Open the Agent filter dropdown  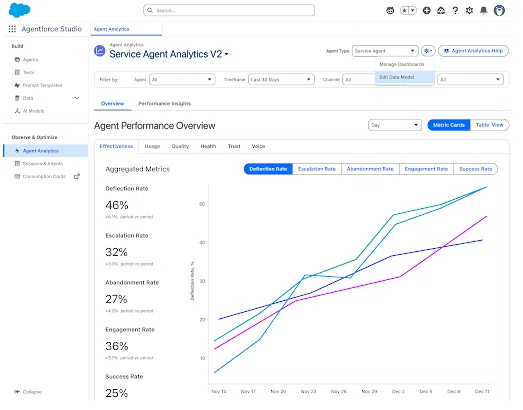click(182, 80)
